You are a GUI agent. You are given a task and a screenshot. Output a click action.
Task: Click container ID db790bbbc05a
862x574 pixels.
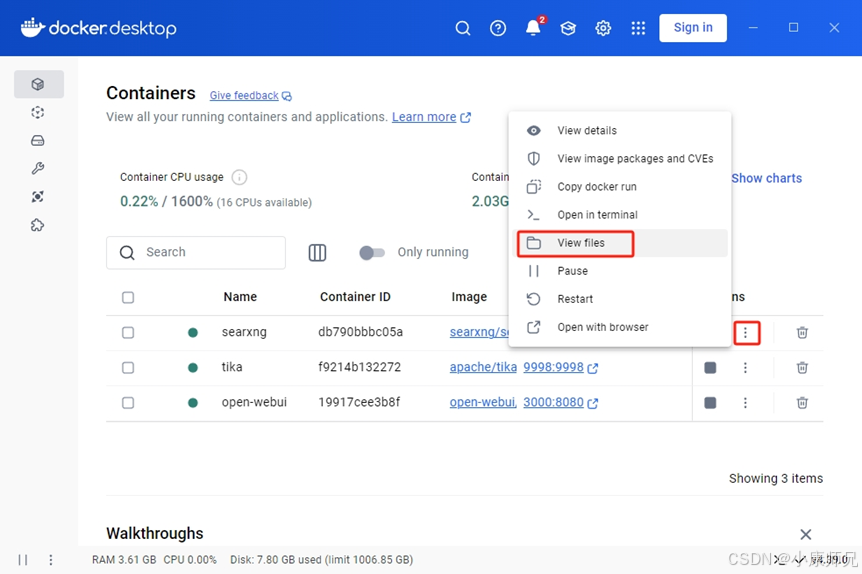point(360,332)
